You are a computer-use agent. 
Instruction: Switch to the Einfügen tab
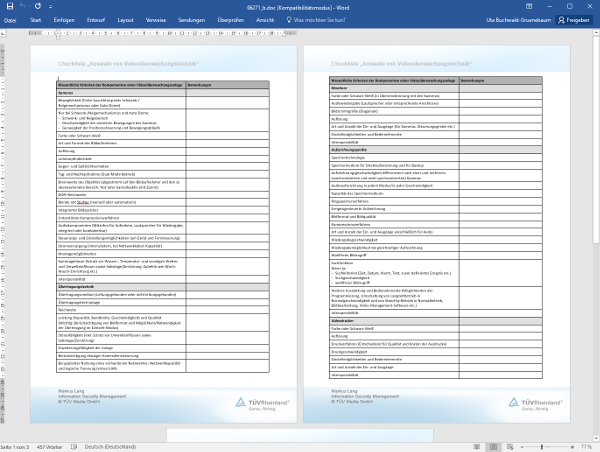(64, 19)
